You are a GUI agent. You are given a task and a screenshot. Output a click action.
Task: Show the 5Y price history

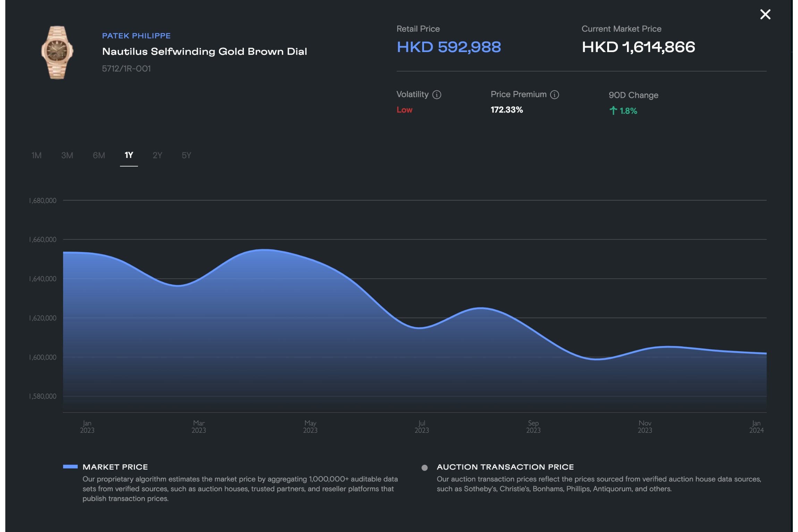point(186,155)
